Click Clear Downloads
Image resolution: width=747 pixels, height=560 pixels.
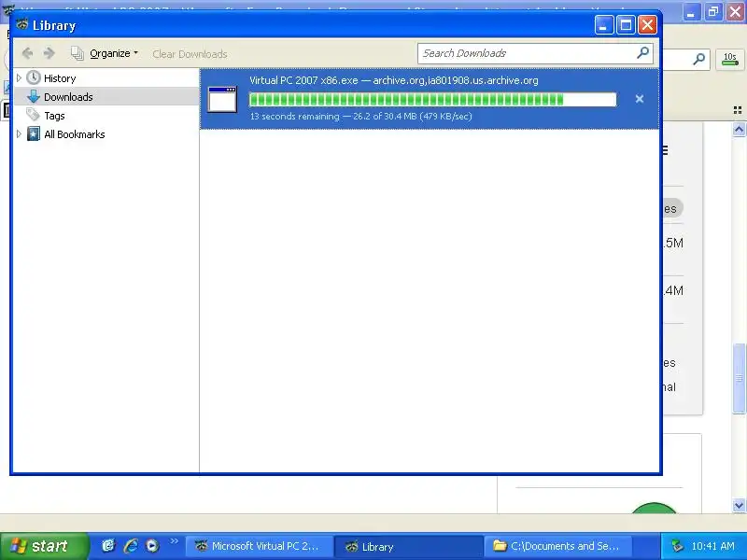190,54
